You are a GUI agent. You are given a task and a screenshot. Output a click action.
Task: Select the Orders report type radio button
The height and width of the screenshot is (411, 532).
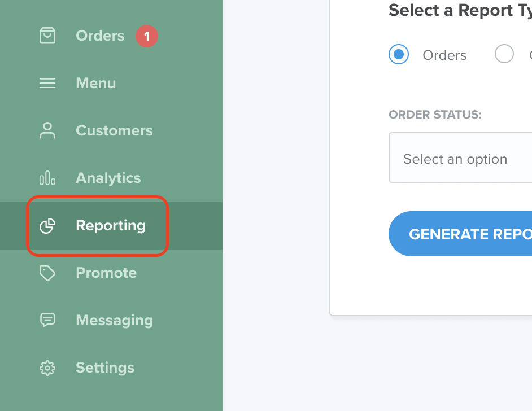pyautogui.click(x=399, y=54)
